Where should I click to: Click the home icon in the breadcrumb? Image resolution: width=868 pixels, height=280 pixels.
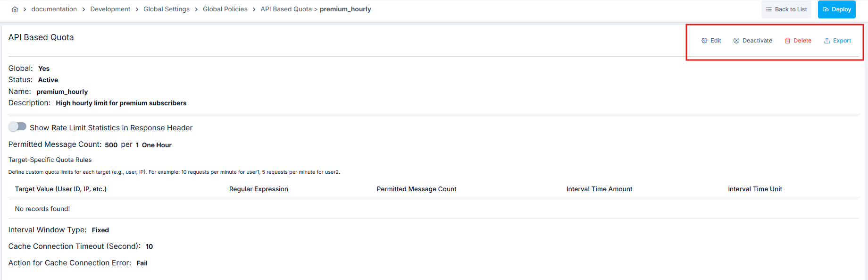[15, 9]
